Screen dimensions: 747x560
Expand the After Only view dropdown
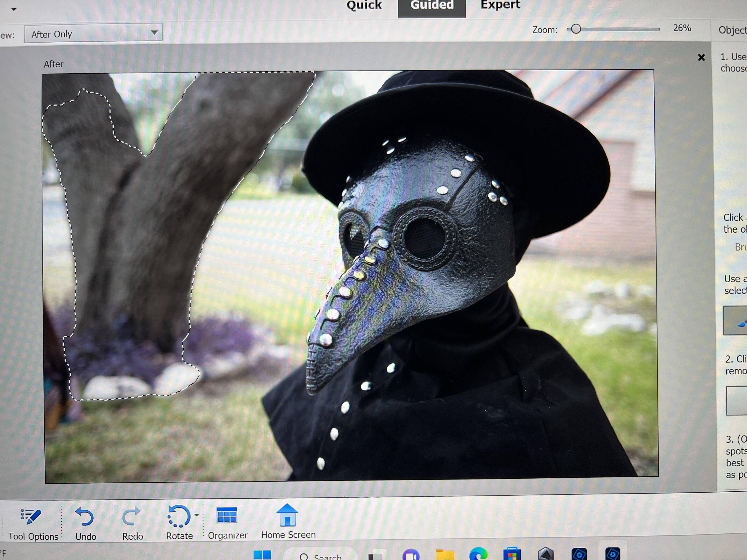(154, 32)
